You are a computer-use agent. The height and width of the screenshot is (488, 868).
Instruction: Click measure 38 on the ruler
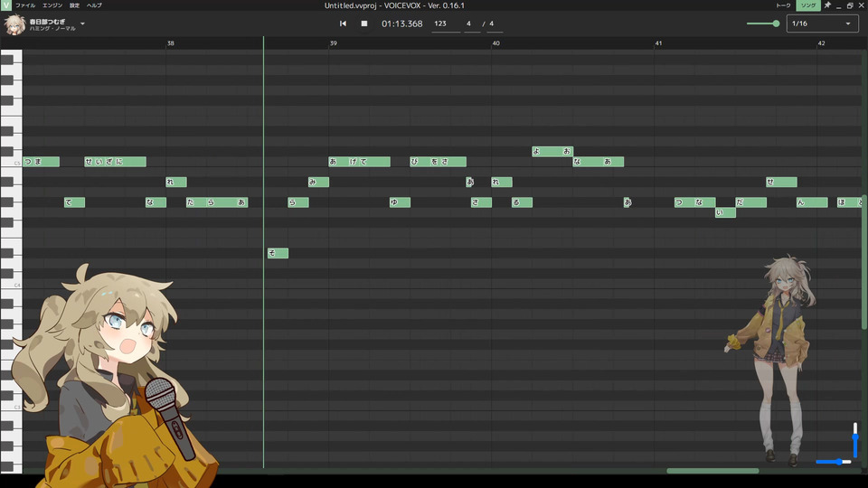click(x=171, y=43)
